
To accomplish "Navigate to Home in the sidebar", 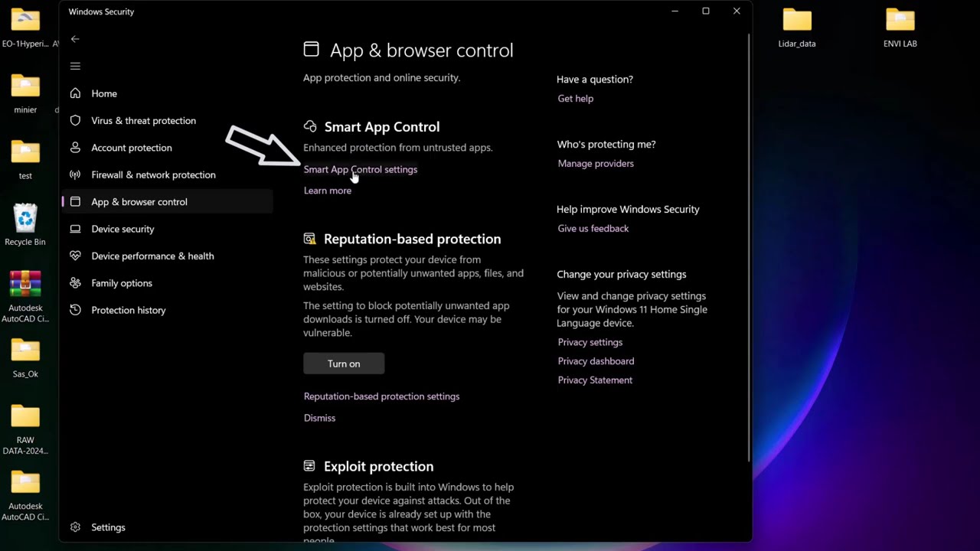I will pyautogui.click(x=104, y=93).
